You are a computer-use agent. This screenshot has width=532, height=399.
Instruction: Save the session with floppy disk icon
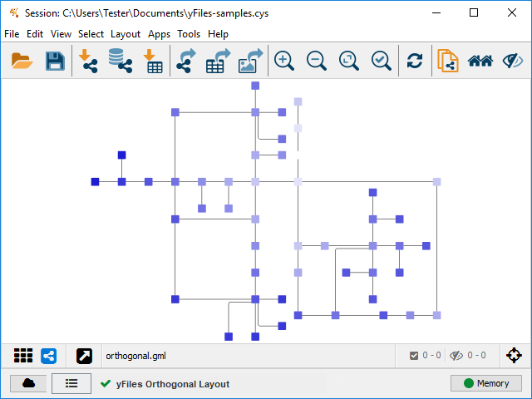click(x=55, y=62)
